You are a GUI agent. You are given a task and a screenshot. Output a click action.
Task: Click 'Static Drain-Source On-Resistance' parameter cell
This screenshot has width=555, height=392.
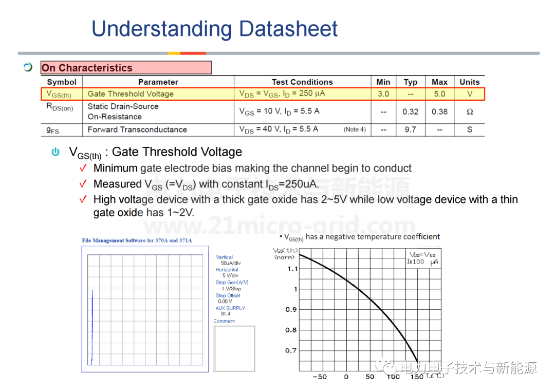coord(123,111)
